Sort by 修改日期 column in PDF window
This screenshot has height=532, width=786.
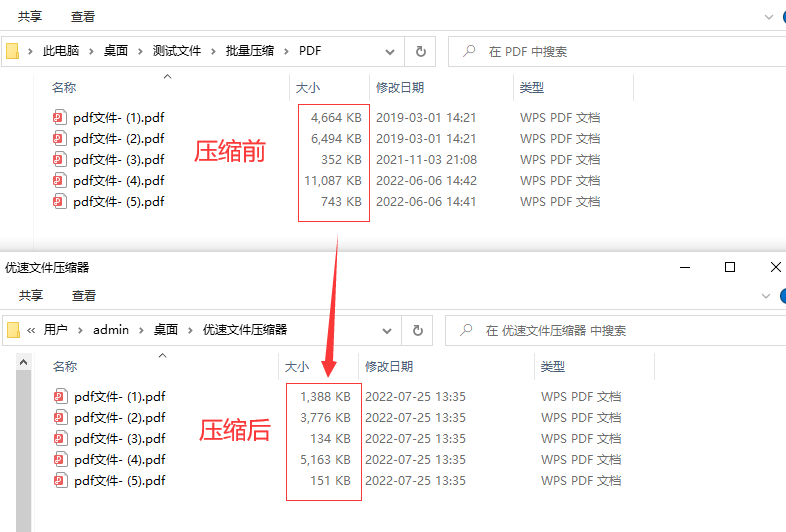tap(400, 88)
